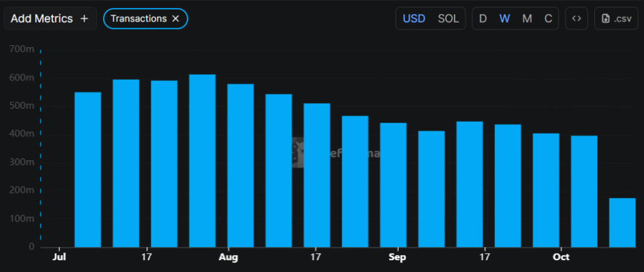
Task: Click the tallest bar in late July
Action: (203, 161)
